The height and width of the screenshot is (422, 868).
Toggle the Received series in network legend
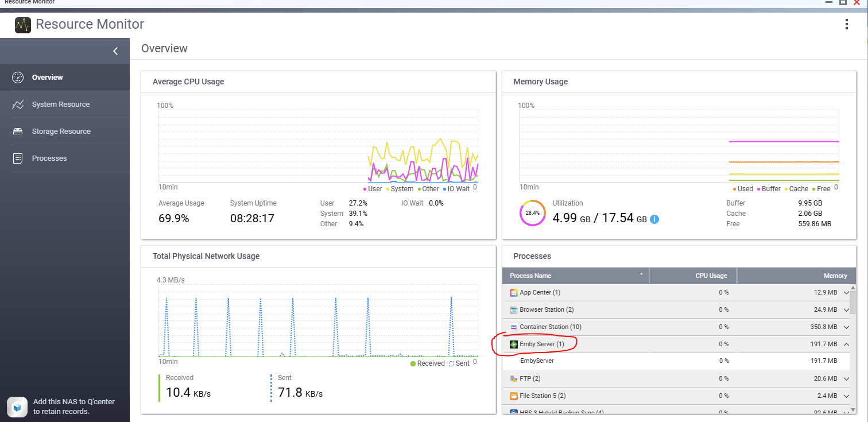click(x=428, y=363)
